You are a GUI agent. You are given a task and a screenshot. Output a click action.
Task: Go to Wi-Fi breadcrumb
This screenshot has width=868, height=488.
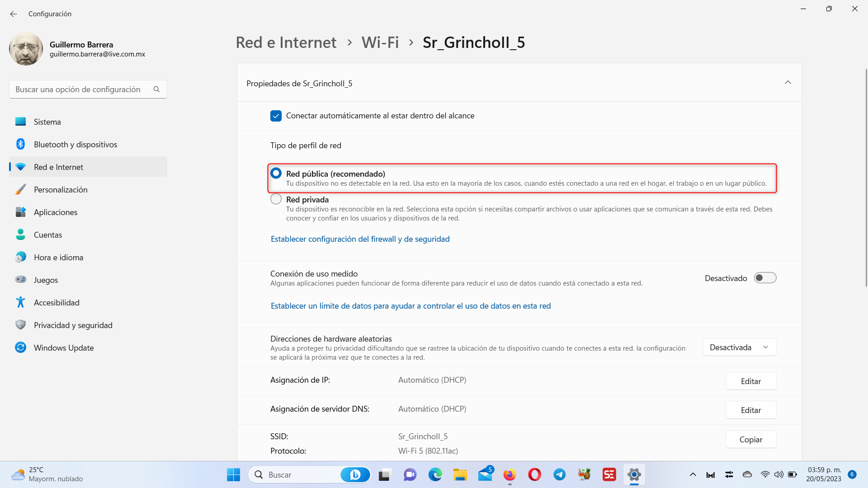380,42
